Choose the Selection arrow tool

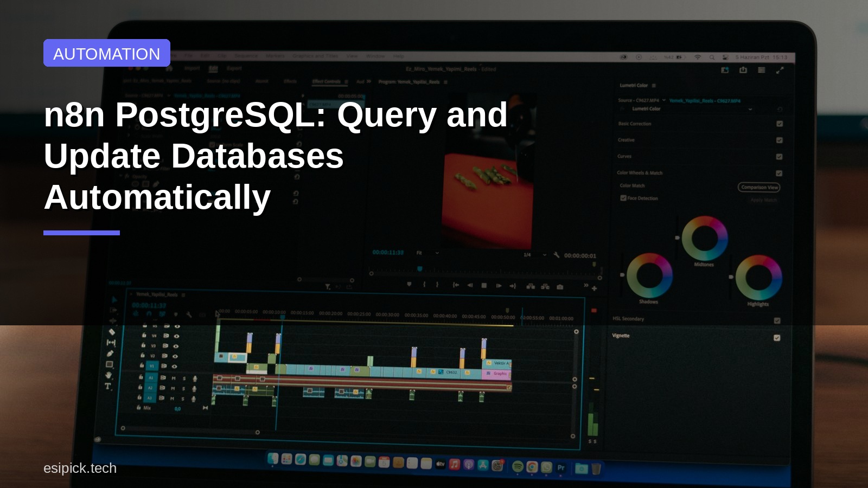click(114, 300)
